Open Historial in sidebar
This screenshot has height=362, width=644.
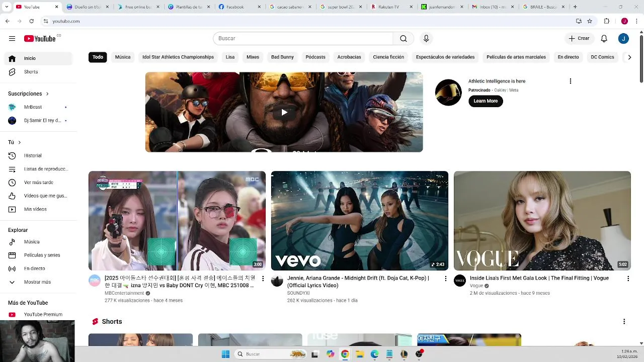38,156
